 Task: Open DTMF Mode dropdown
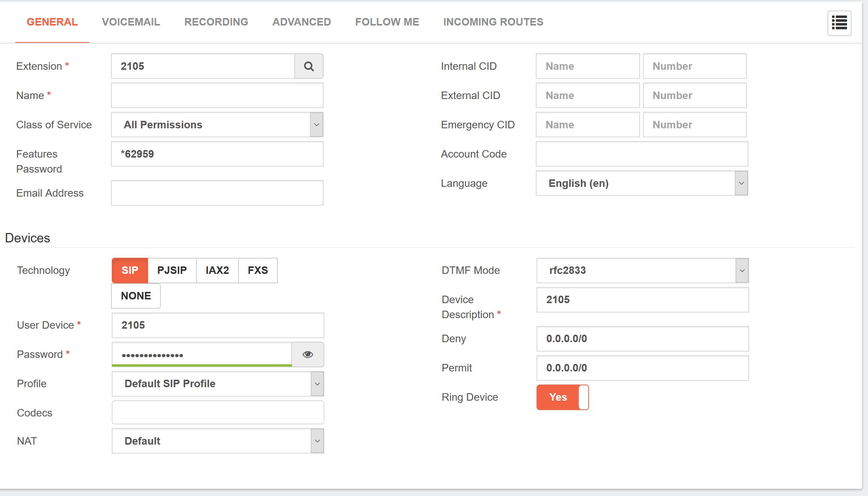click(x=642, y=271)
